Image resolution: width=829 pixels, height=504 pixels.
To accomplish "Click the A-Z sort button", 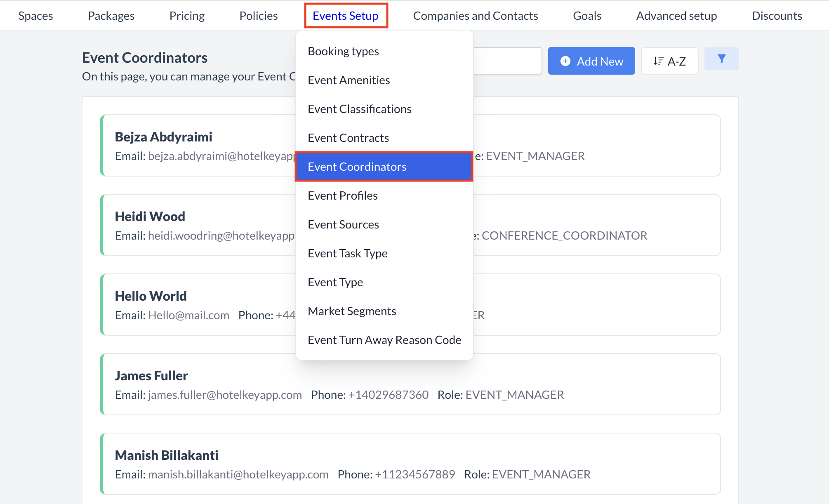I will (x=669, y=61).
